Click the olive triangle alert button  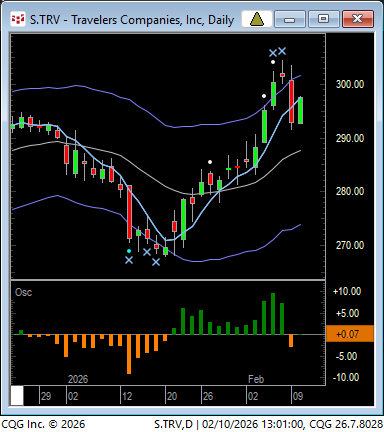pos(256,19)
